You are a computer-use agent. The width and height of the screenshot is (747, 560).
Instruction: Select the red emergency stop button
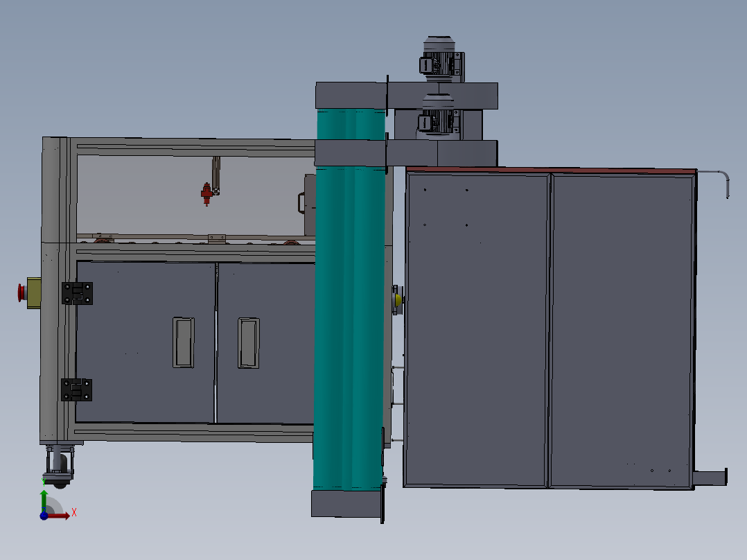pos(21,292)
